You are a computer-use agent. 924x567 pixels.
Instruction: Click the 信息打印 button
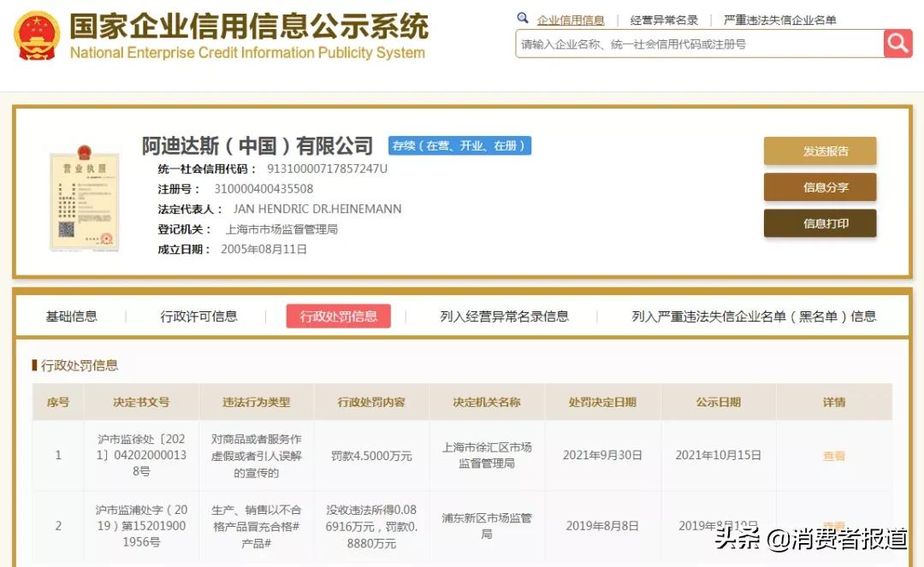820,224
